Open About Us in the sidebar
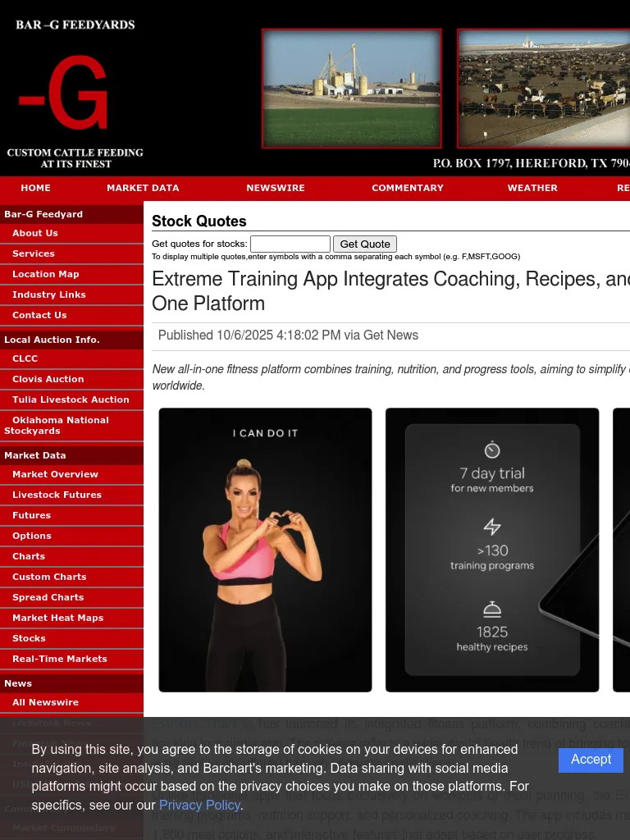The height and width of the screenshot is (840, 630). point(35,233)
